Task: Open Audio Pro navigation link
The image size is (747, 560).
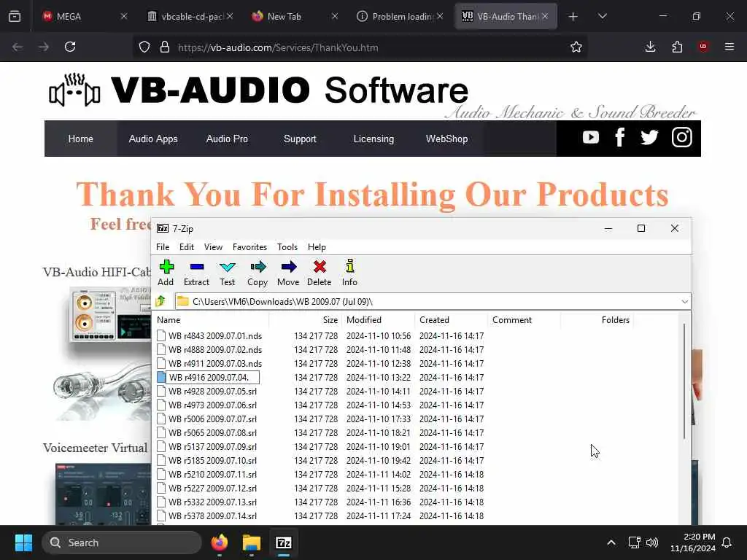Action: coord(227,139)
